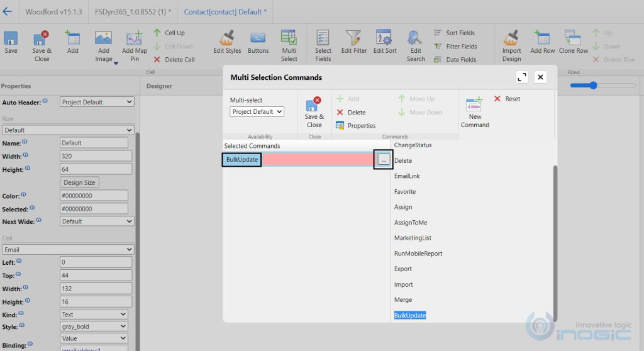Expand the Kind dropdown in Cell properties

[x=94, y=315]
